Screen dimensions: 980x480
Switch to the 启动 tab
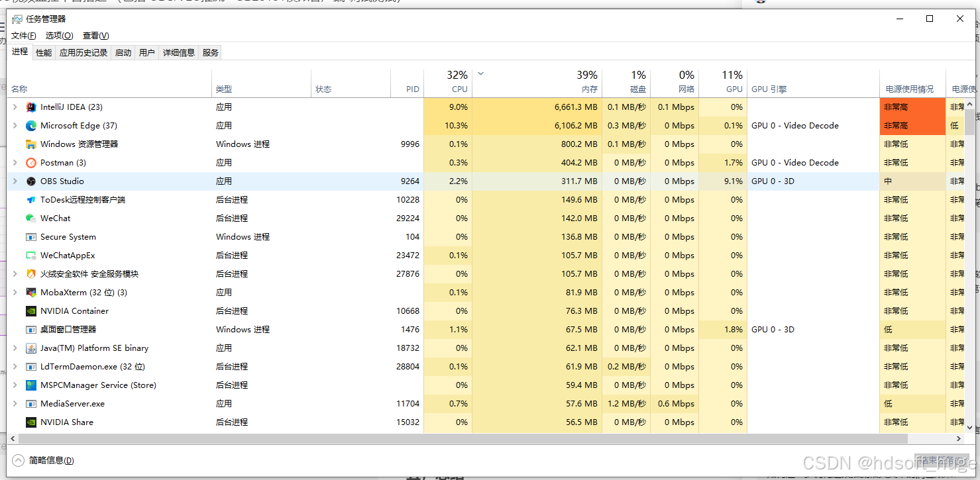pos(123,53)
